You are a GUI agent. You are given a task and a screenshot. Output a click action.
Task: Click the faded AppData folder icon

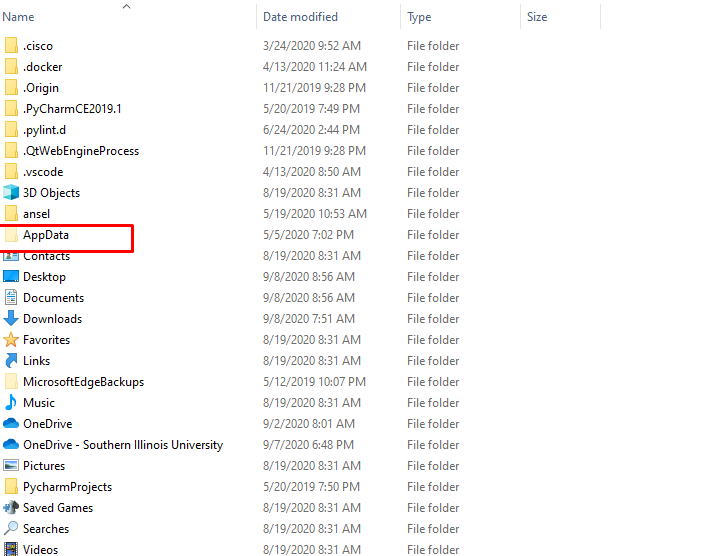(x=11, y=235)
